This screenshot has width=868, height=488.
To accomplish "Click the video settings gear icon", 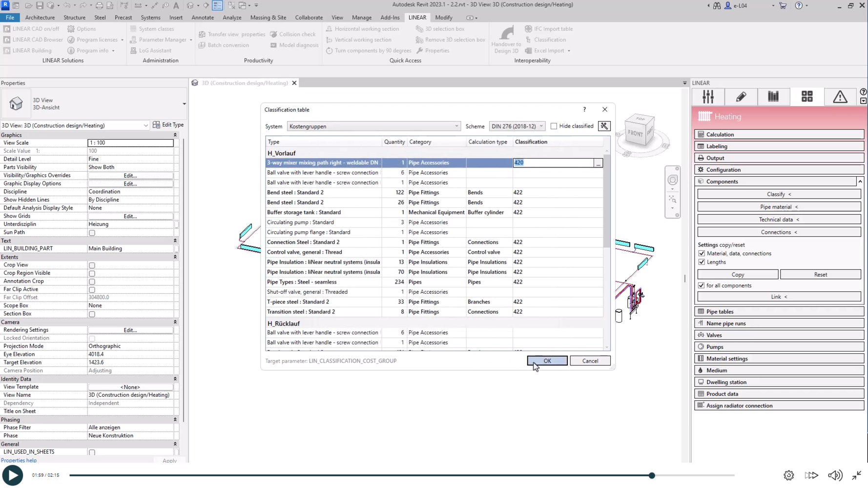I will [x=788, y=475].
